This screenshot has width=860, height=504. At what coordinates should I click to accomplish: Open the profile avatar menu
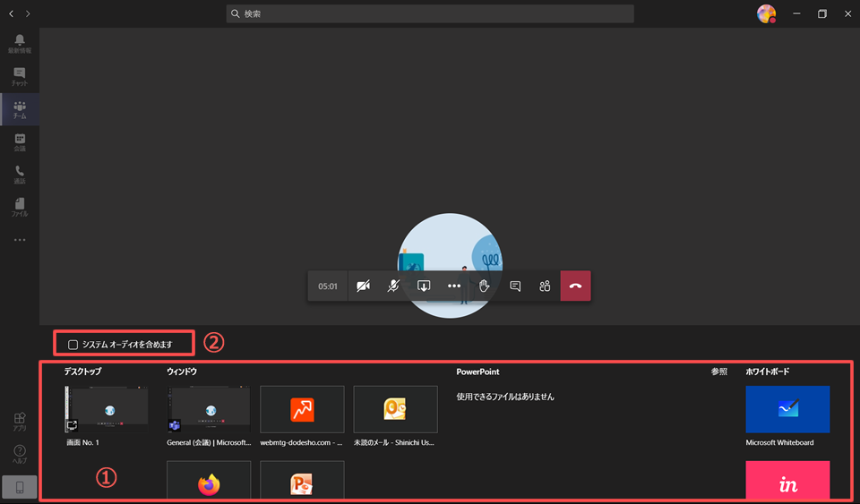(x=766, y=13)
